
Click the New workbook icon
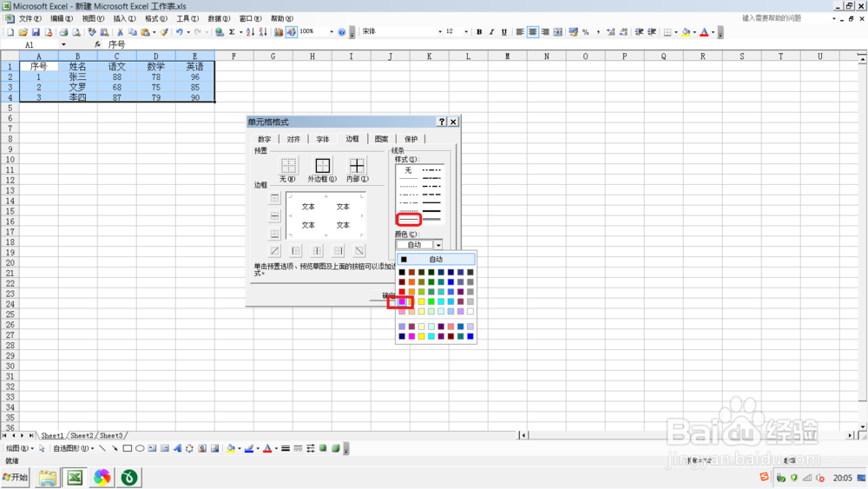point(10,32)
